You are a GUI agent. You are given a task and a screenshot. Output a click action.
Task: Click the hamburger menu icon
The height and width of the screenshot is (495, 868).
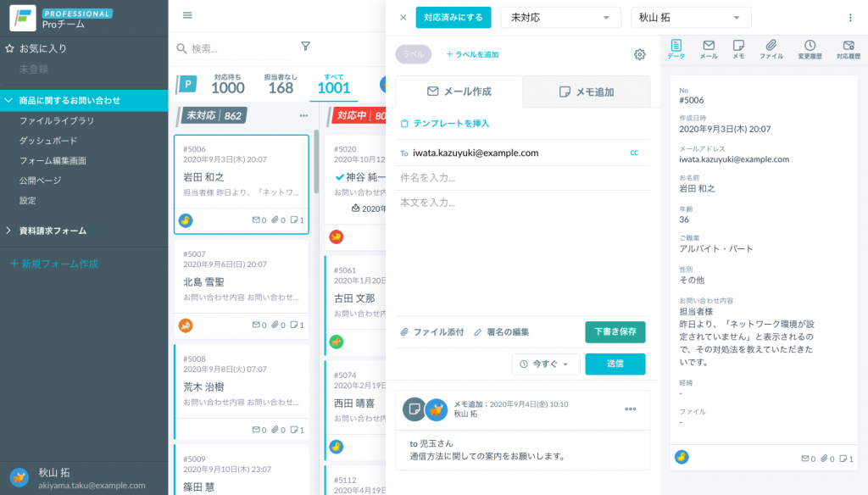(187, 15)
